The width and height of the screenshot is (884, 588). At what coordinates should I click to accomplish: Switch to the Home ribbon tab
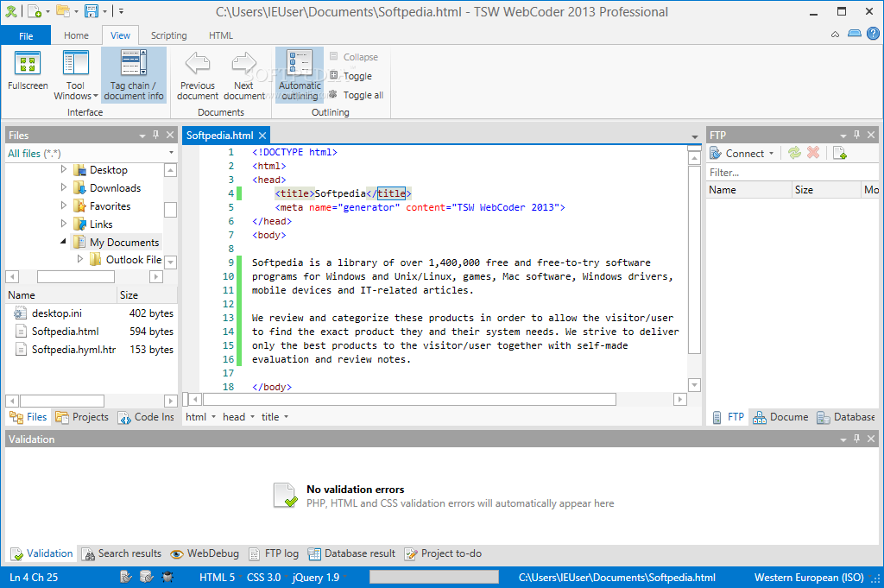coord(76,35)
